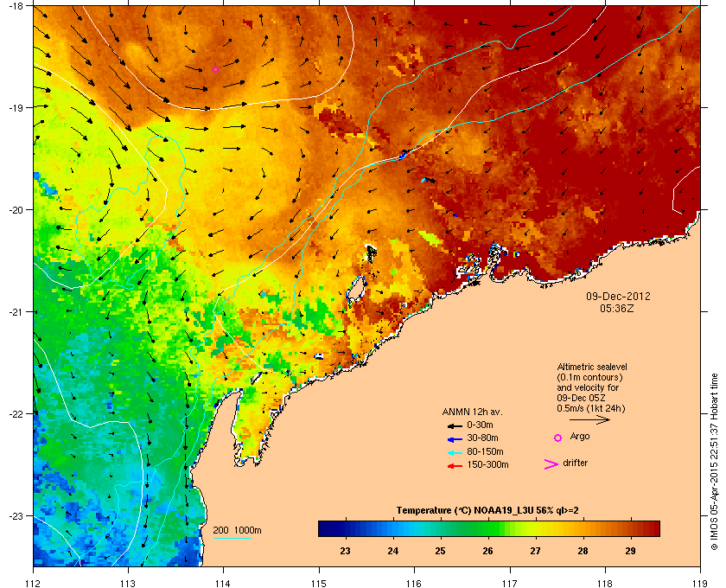This screenshot has height=588, width=726.
Task: Click the longitude 115 axis label
Action: tap(319, 583)
